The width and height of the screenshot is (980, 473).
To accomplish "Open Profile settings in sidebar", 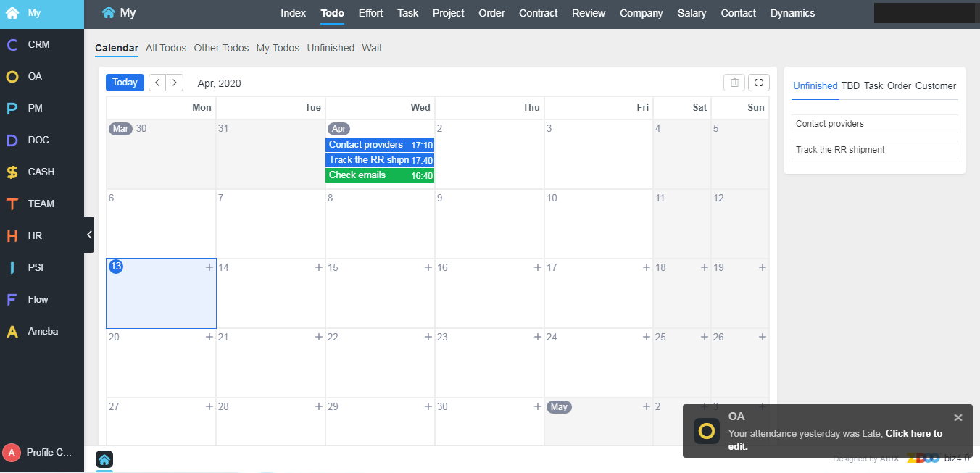I will tap(49, 453).
